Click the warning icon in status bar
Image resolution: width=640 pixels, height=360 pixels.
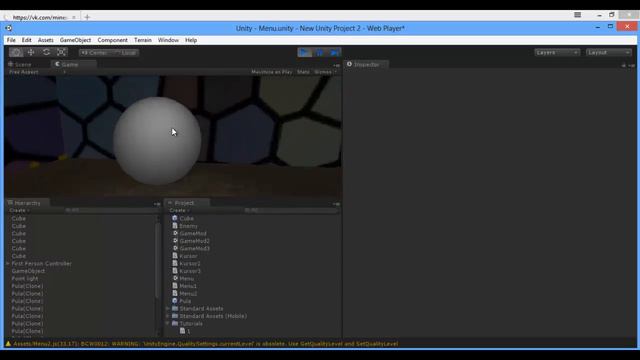[x=8, y=344]
